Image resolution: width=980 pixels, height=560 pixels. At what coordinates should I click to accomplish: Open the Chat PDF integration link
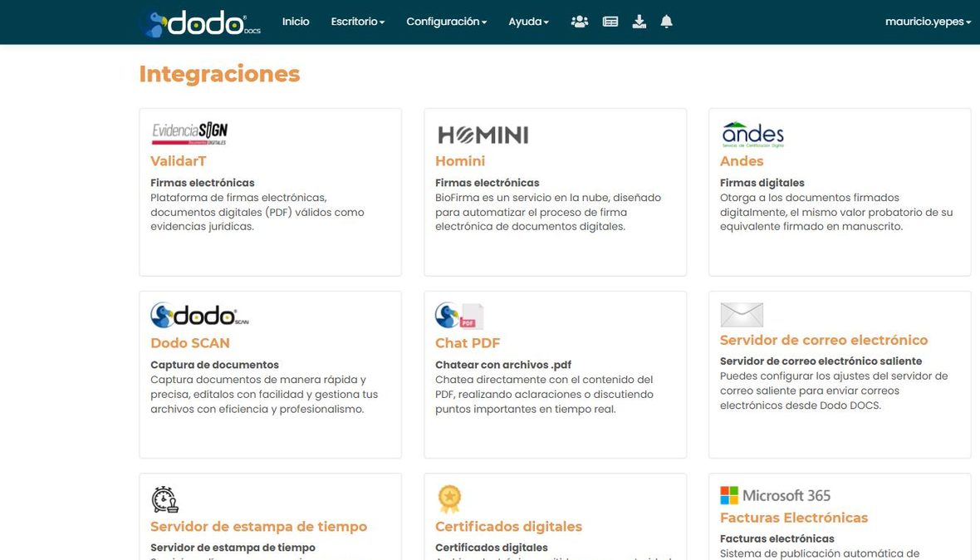coord(468,343)
